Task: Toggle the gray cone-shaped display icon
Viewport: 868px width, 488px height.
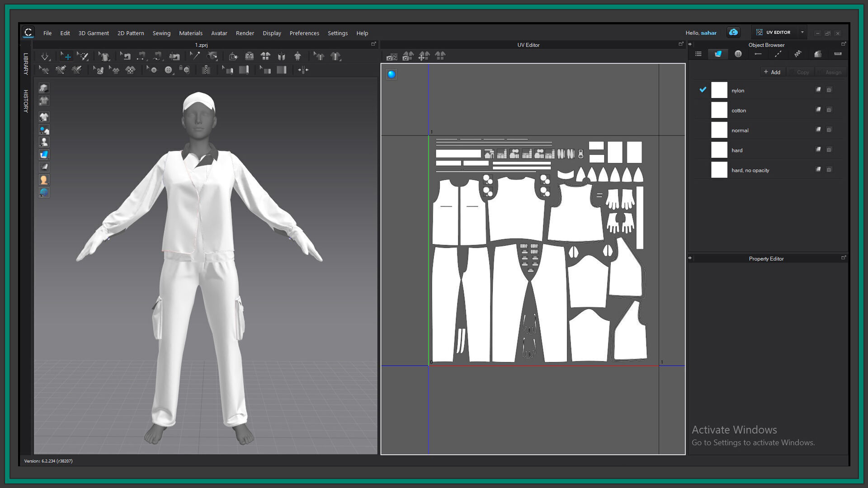Action: pos(44,167)
